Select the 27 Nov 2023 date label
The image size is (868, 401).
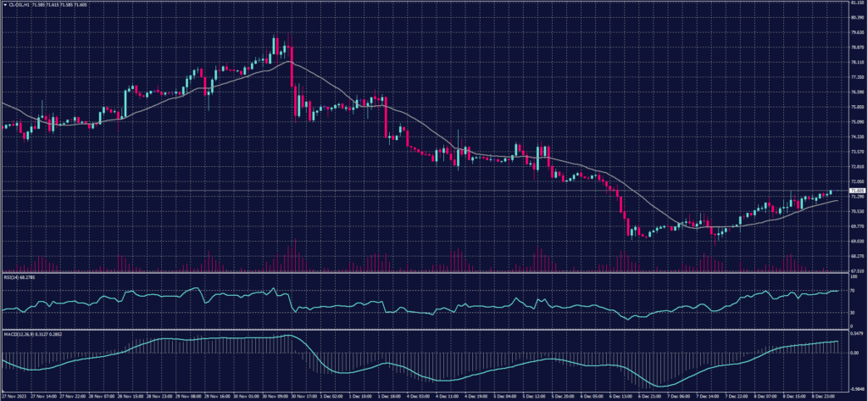pos(14,396)
